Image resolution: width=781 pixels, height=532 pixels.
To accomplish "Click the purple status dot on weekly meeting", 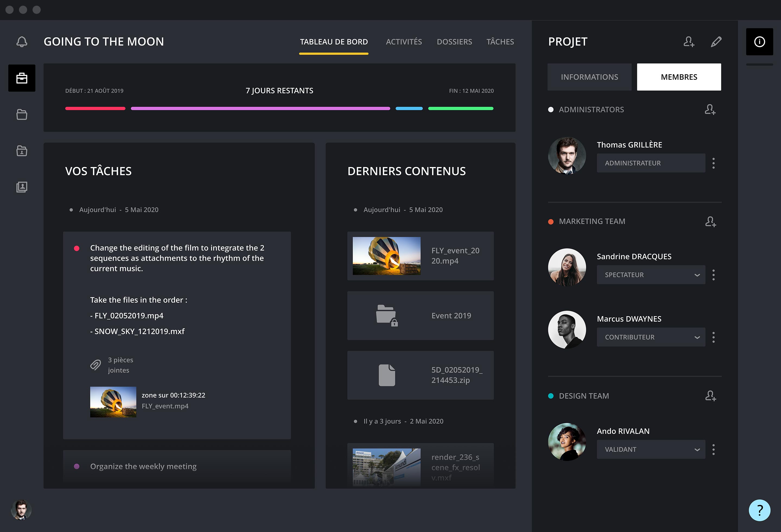I will (76, 466).
